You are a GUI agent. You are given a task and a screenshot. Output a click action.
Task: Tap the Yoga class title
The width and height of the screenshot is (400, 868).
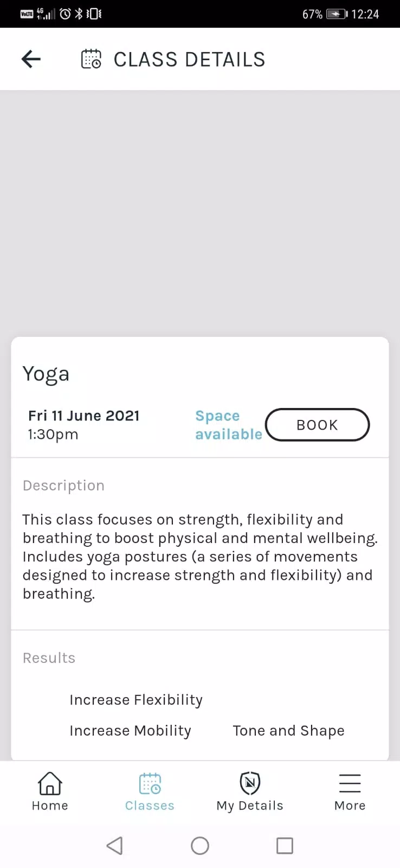[46, 374]
